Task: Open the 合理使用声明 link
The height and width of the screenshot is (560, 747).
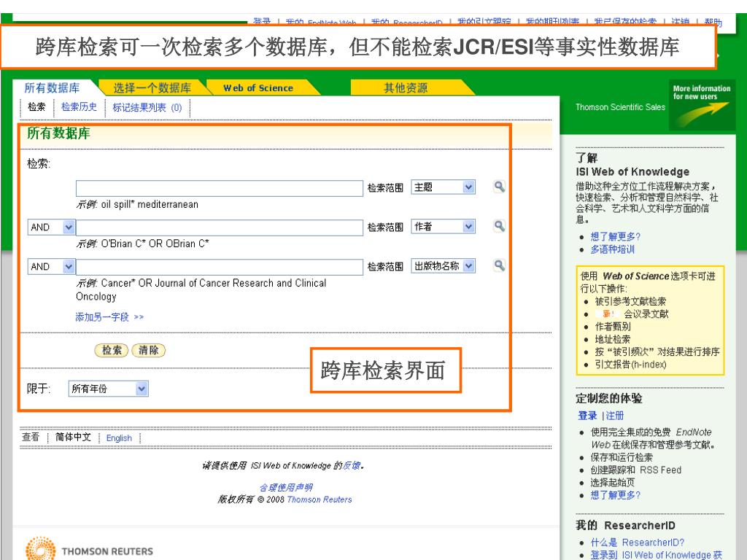Action: 286,488
